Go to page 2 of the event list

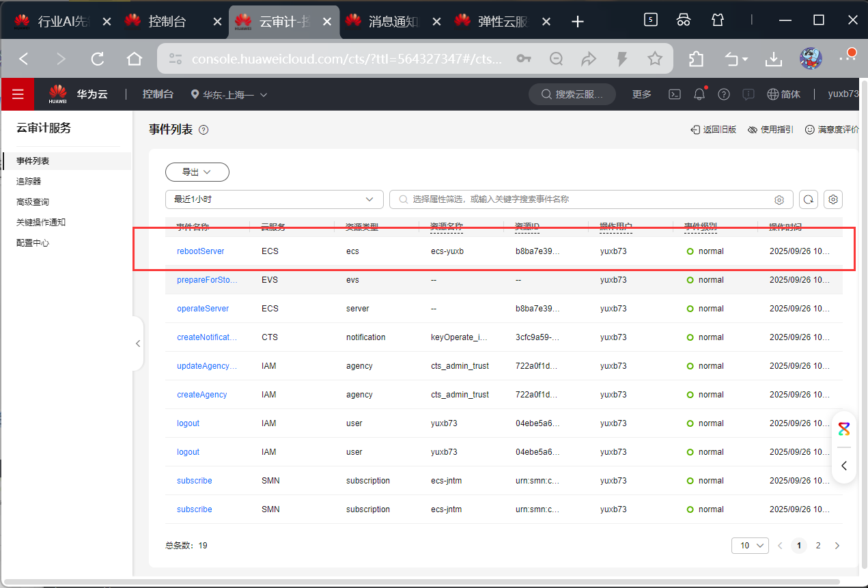click(818, 546)
